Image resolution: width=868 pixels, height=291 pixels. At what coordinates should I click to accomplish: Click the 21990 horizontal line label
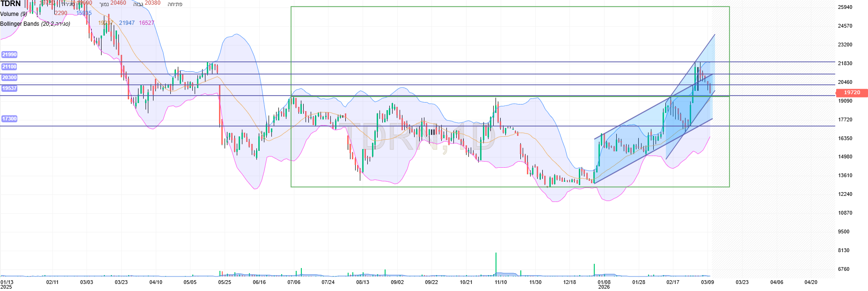(9, 55)
